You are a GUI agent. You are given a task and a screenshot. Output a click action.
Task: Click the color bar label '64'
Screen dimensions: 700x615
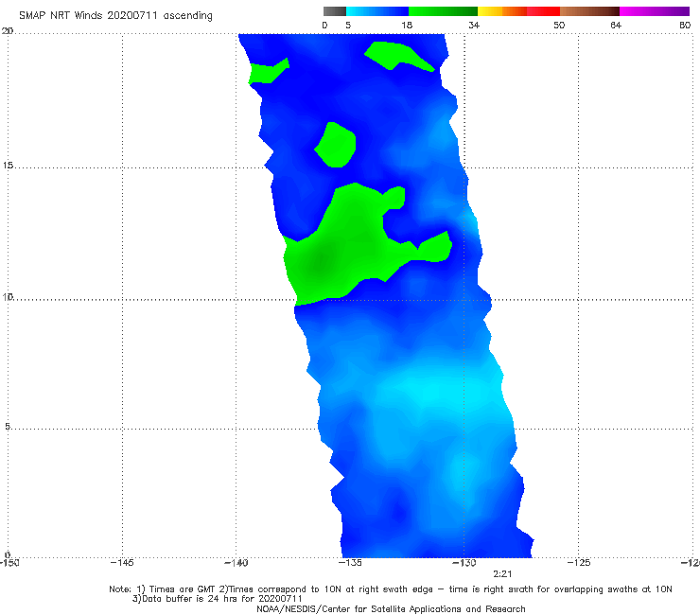click(616, 26)
